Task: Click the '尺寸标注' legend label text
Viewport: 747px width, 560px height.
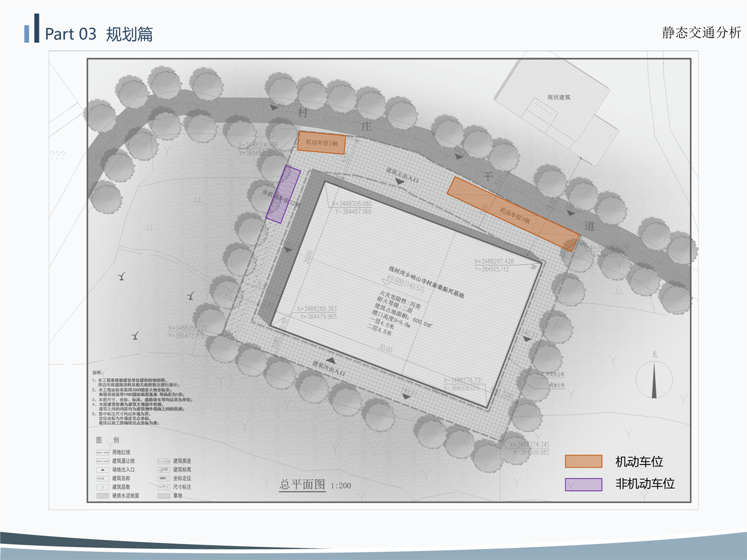Action: 182,487
